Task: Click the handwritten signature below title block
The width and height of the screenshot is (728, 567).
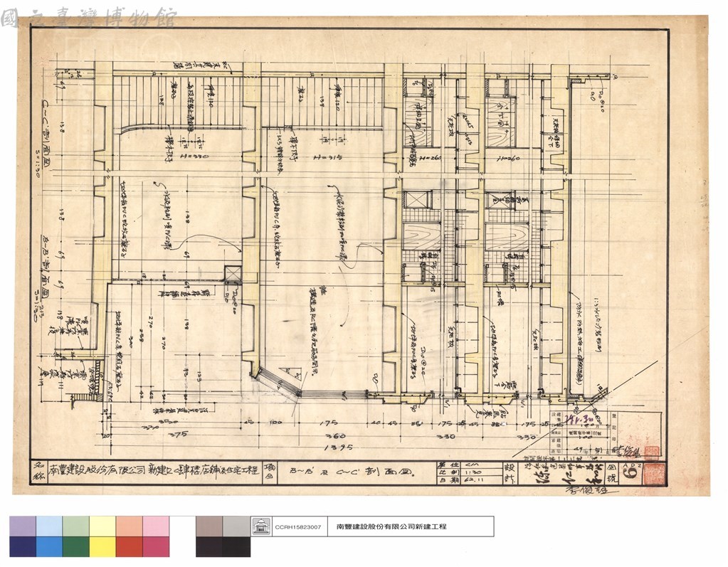Action: point(591,490)
